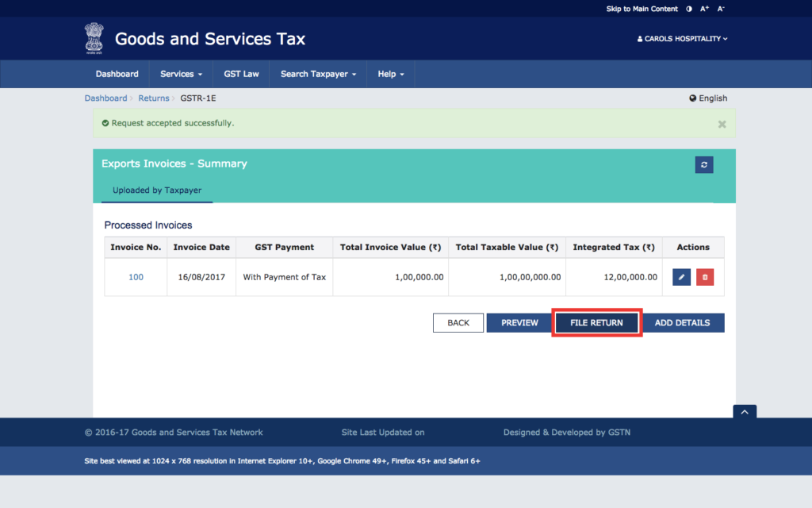The height and width of the screenshot is (508, 812).
Task: Click the FILE RETURN button
Action: (596, 322)
